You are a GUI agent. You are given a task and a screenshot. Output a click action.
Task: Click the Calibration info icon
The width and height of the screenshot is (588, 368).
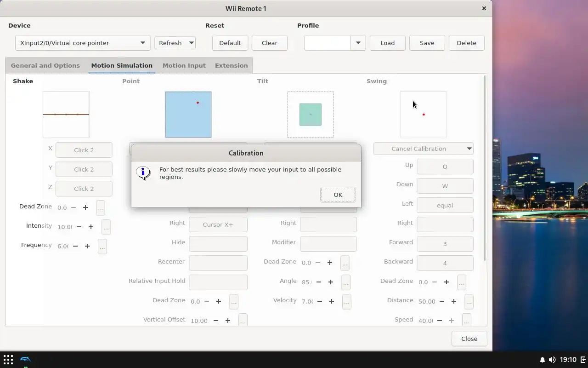coord(143,173)
